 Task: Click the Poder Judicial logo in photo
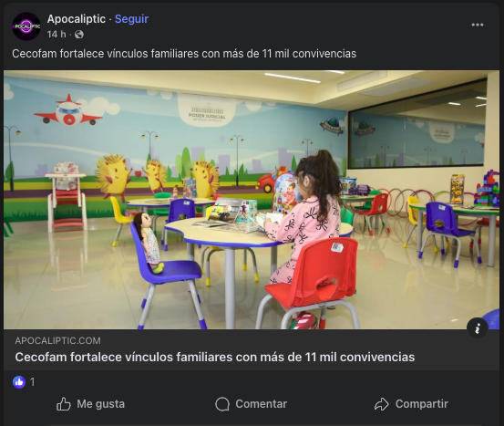[207, 112]
